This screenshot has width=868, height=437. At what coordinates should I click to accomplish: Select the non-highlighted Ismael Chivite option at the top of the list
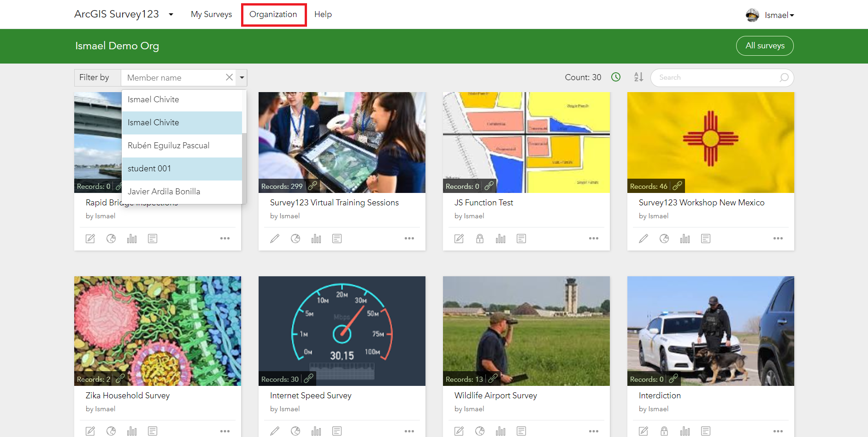point(182,99)
